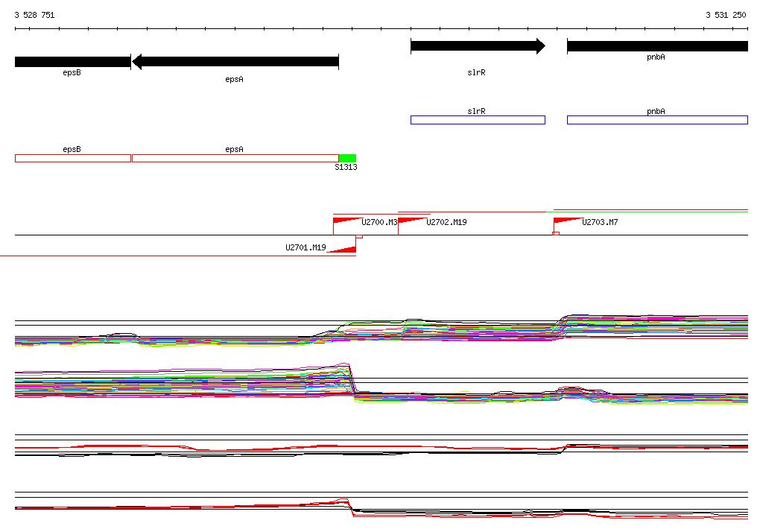
Task: Click the epsA label above red box
Action: click(234, 150)
